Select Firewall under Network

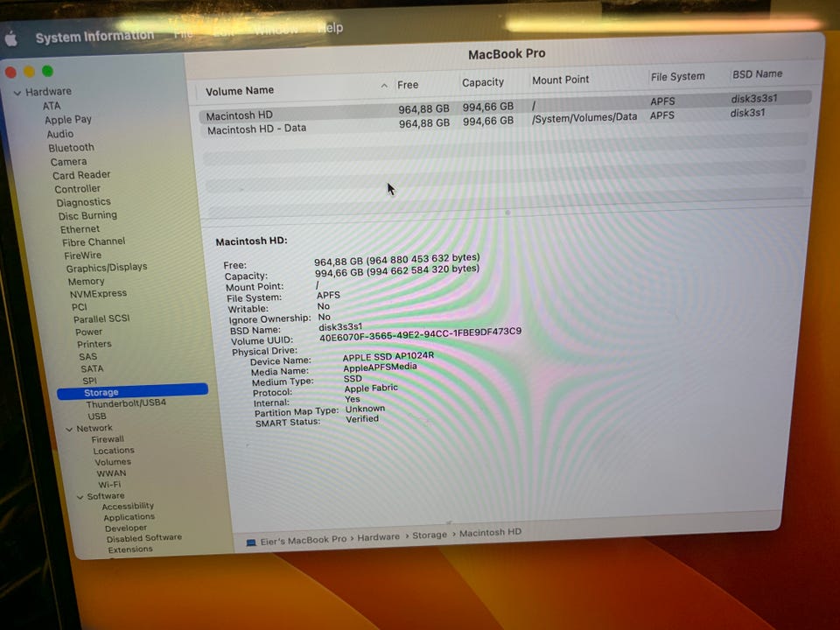pos(107,439)
